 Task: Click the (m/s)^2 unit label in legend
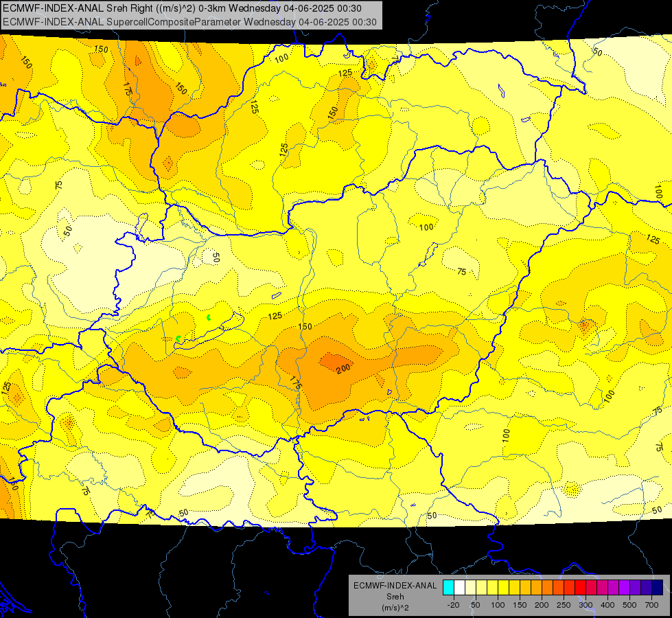click(x=395, y=608)
